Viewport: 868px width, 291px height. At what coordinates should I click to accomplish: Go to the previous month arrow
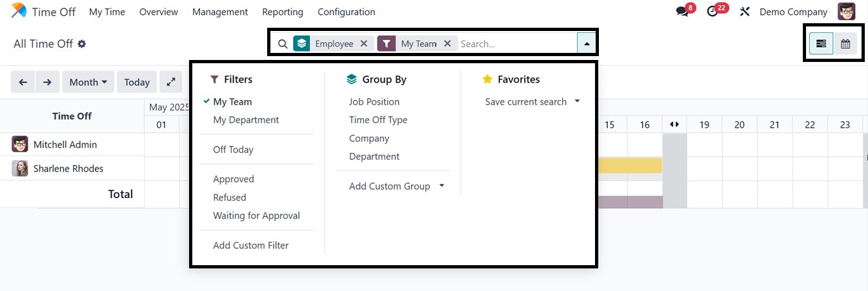pyautogui.click(x=23, y=82)
